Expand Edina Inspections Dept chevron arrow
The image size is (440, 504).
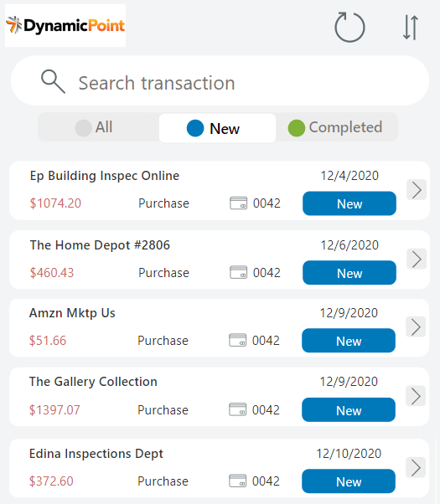pyautogui.click(x=416, y=467)
